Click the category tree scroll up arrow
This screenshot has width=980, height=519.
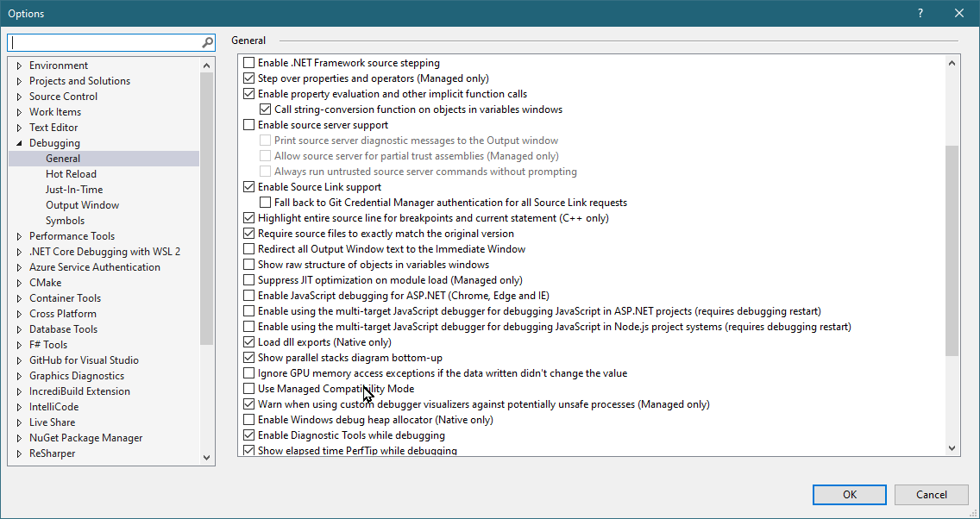tap(207, 65)
